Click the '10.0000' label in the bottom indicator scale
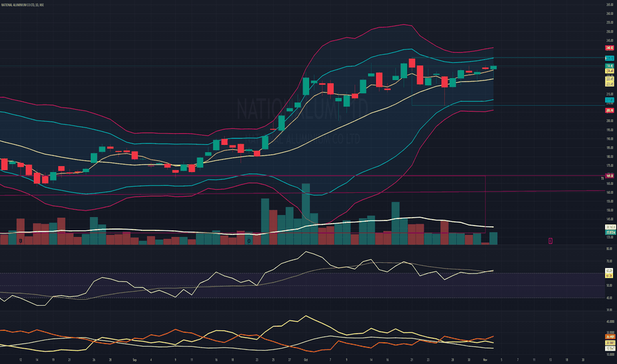This screenshot has height=364, width=617. pyautogui.click(x=610, y=354)
